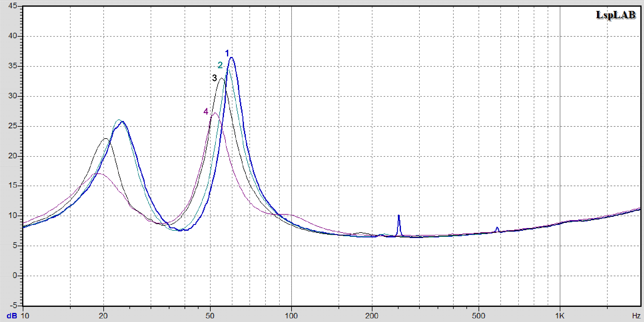
Task: Select the purple curve label "4"
Action: tap(206, 112)
